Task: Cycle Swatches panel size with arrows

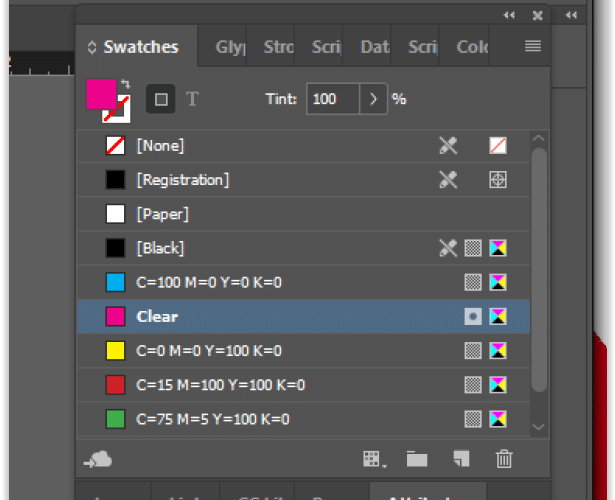Action: 92,47
